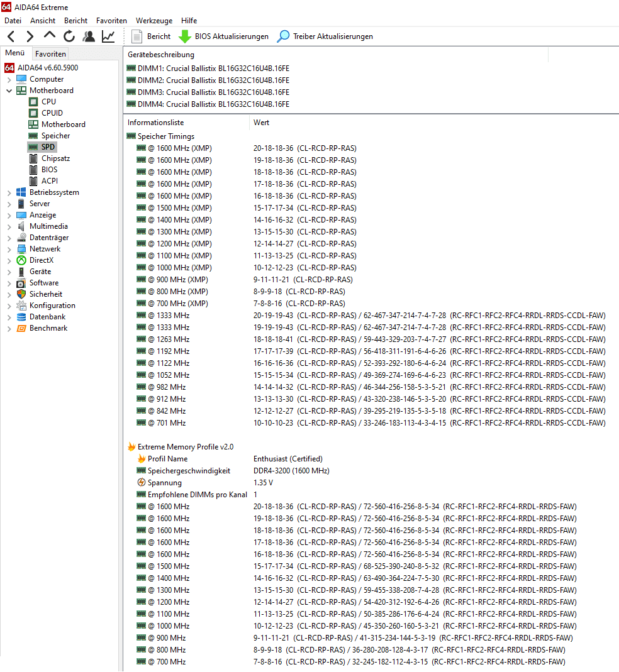Switch to the Menü tab
619x672 pixels.
point(15,53)
